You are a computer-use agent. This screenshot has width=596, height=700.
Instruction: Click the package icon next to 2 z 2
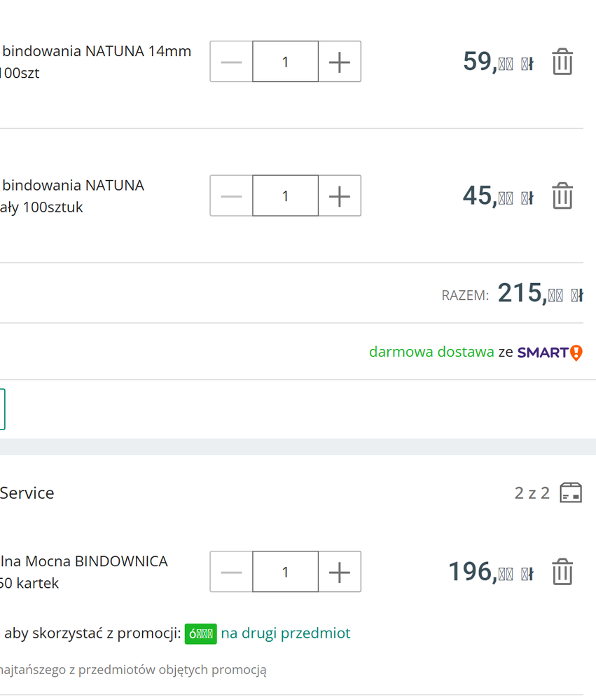[x=571, y=493]
